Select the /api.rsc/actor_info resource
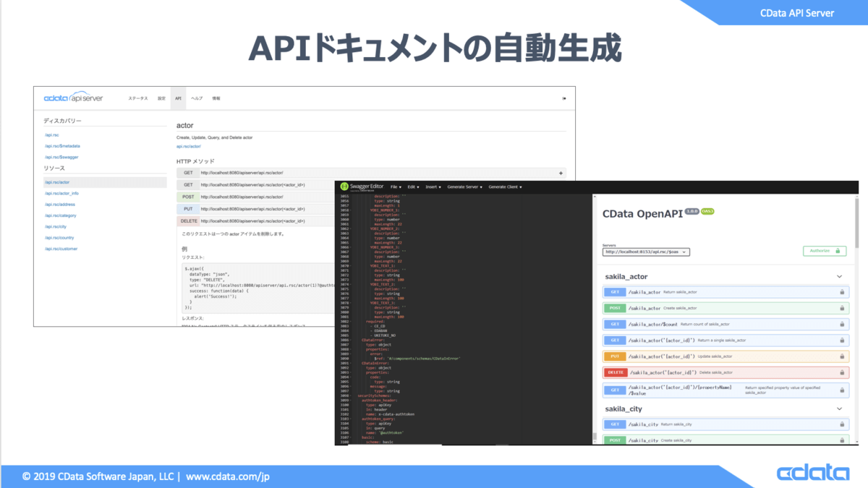 [61, 193]
